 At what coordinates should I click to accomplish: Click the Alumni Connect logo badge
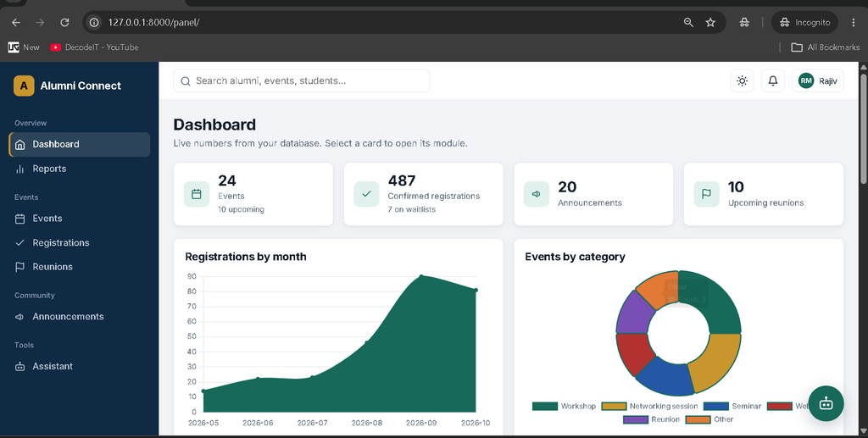(24, 86)
